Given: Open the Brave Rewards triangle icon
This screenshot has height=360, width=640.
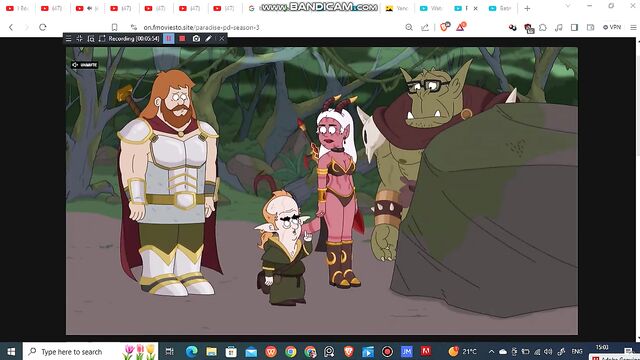Looking at the screenshot, I should pyautogui.click(x=461, y=27).
